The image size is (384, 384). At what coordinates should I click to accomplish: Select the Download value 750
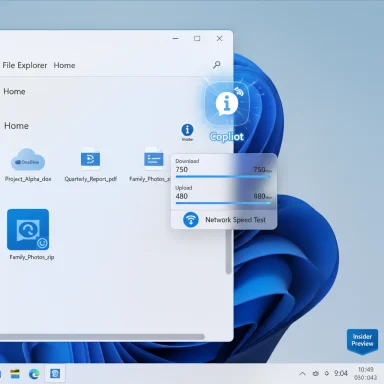[182, 169]
